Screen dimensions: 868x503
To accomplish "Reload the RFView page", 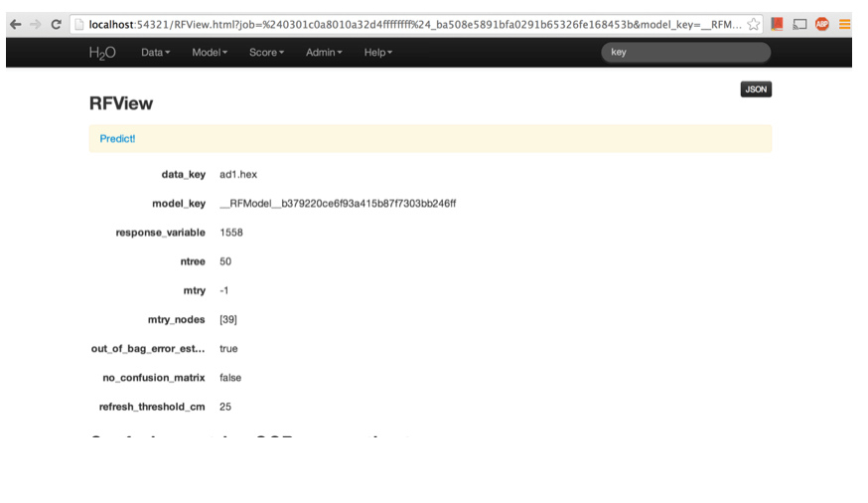I will [57, 24].
